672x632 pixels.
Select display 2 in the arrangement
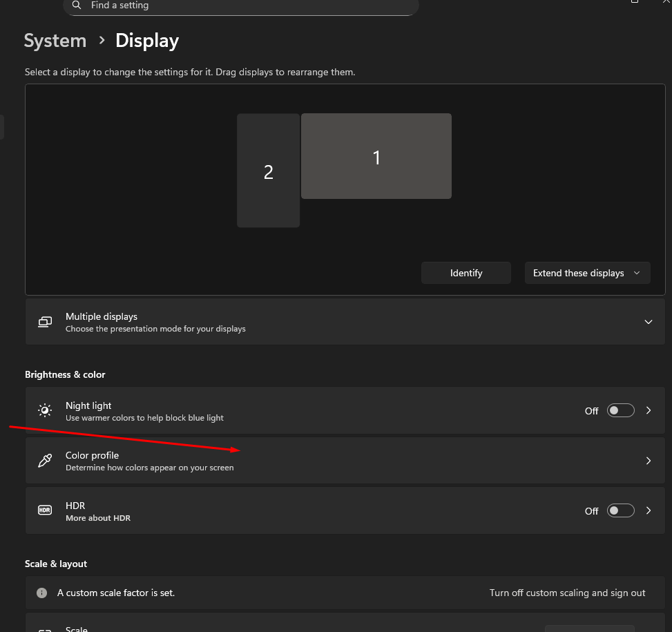click(x=268, y=171)
